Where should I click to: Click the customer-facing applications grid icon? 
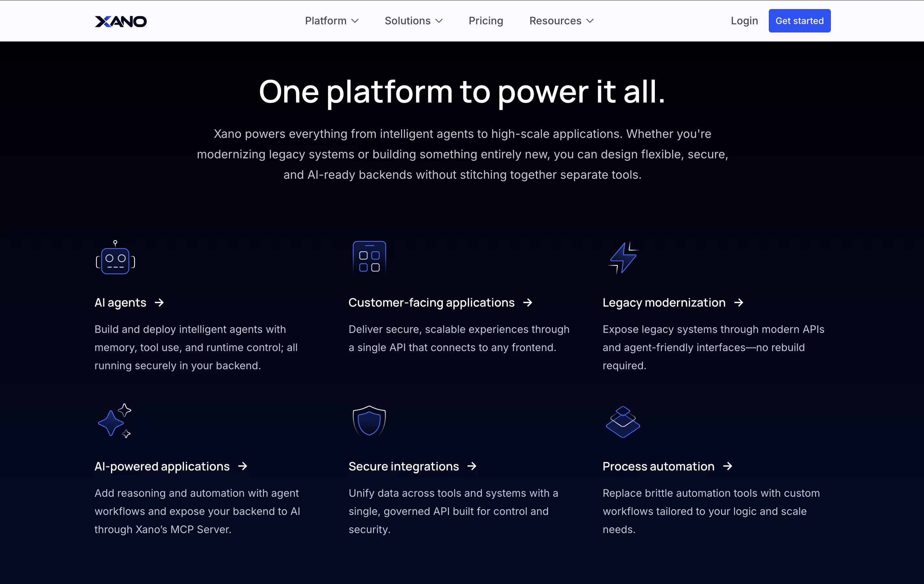pos(369,257)
